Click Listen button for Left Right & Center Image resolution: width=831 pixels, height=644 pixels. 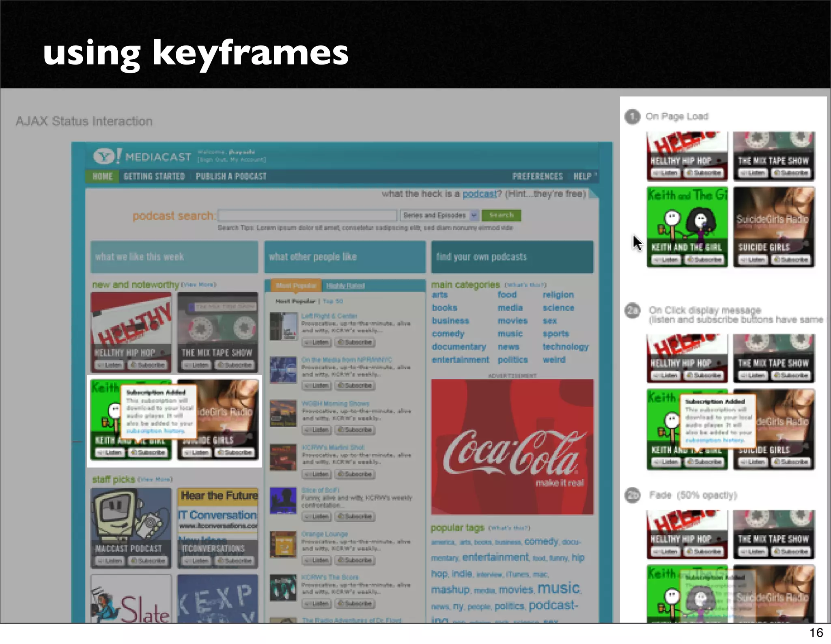coord(316,342)
